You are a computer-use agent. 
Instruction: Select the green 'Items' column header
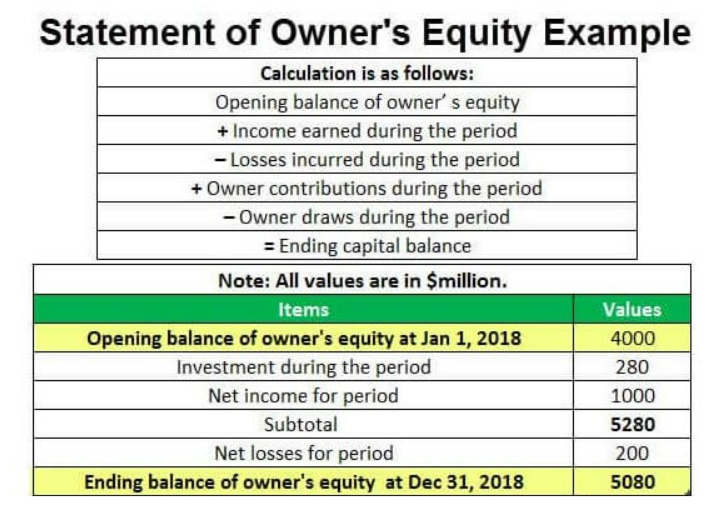pos(303,309)
